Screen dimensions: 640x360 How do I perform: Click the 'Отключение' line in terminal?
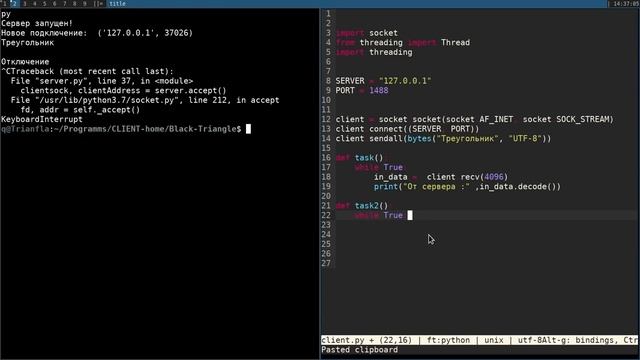(25, 62)
